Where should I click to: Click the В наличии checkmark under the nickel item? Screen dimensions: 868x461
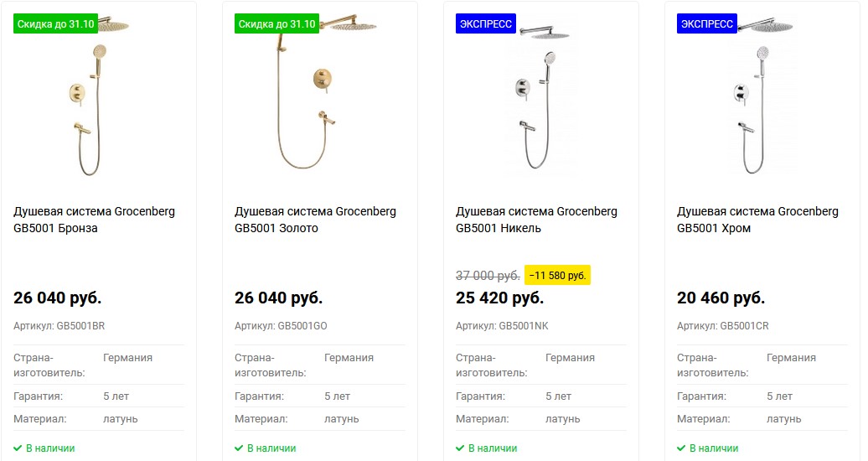(460, 448)
